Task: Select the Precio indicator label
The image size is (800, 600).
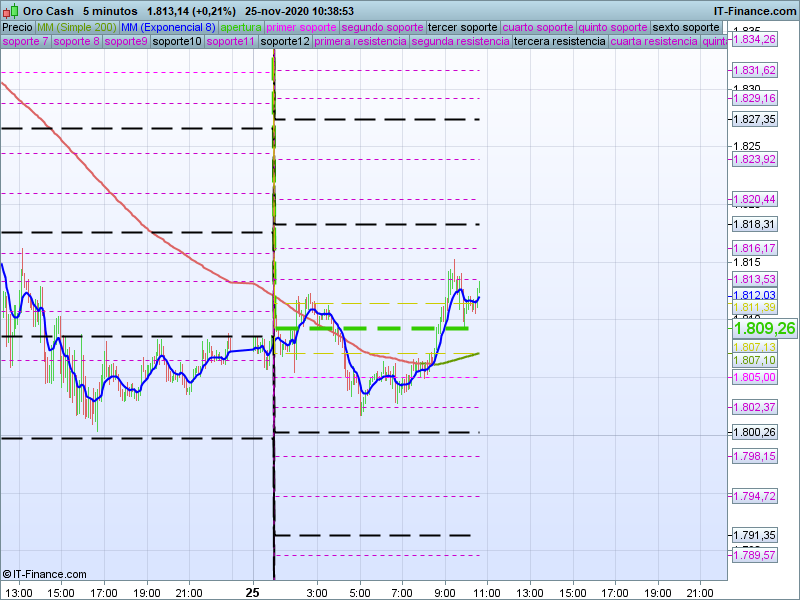Action: [x=17, y=27]
